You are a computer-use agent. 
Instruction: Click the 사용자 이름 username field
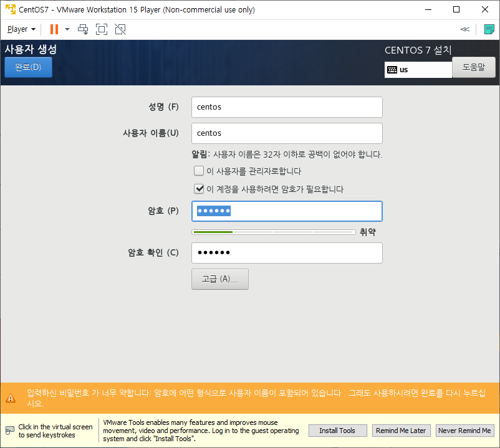point(287,133)
